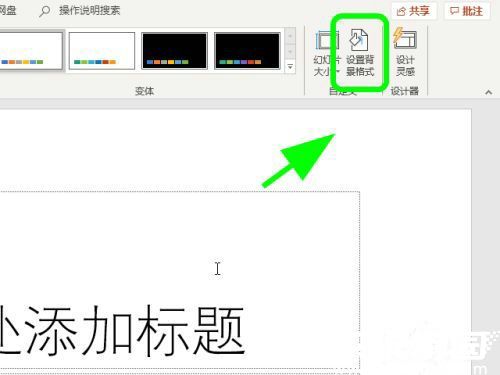Choose the first black variant thumbnail
The image size is (500, 375).
pos(174,51)
